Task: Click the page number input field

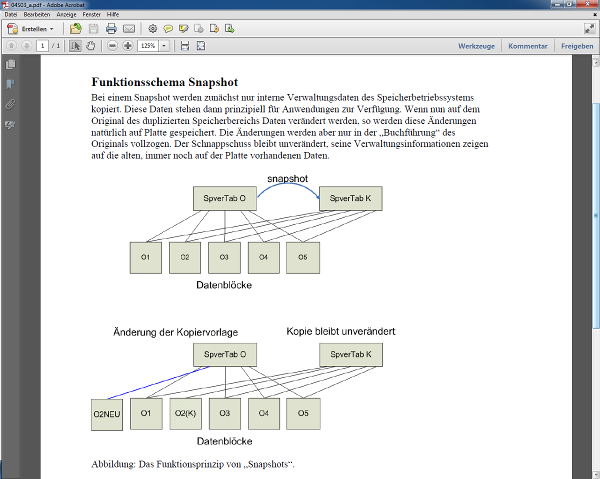Action: click(42, 46)
